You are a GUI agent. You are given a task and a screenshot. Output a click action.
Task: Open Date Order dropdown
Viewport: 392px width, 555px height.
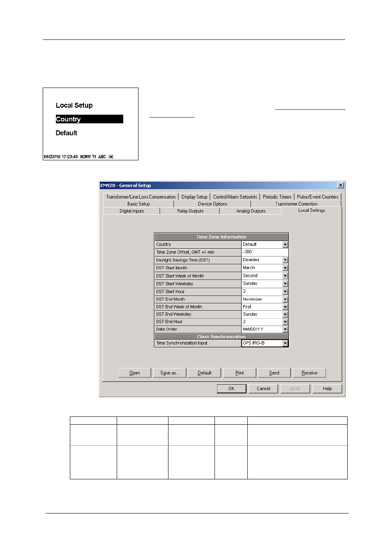tap(285, 329)
